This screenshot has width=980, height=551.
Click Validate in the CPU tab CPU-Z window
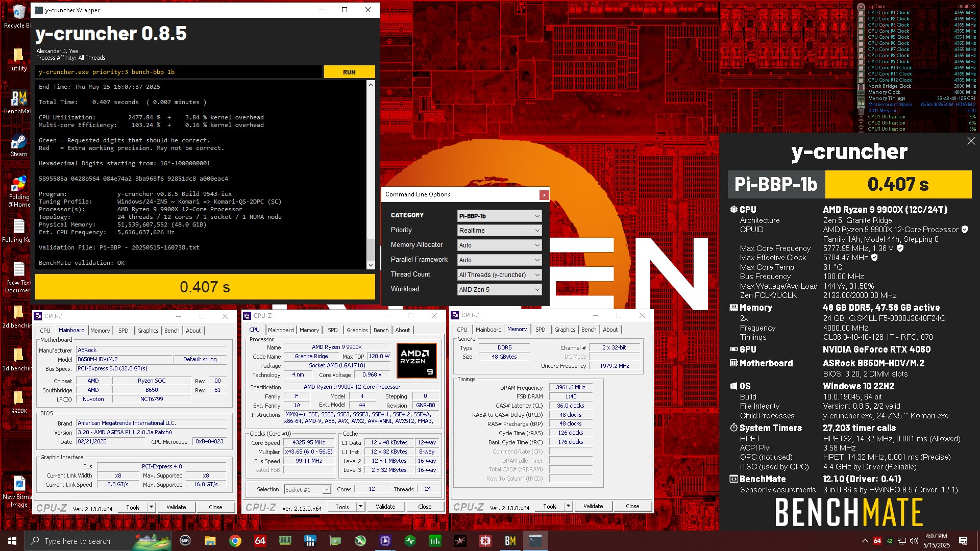[x=385, y=507]
